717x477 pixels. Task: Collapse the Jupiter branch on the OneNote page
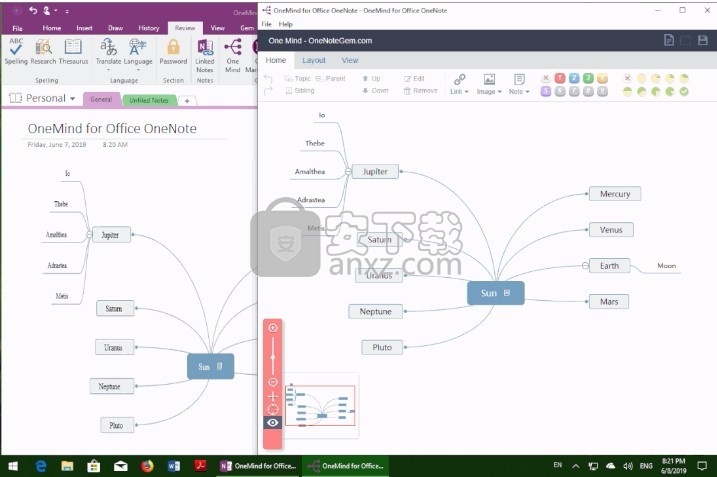89,235
